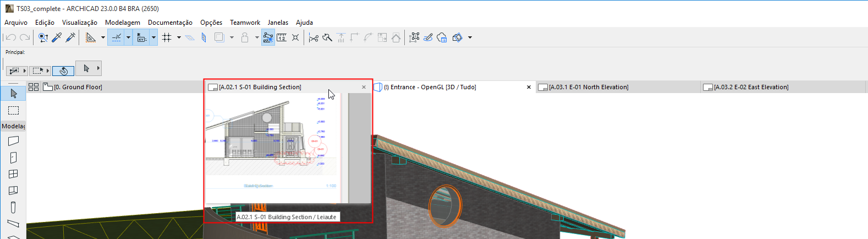
Task: Activate the Find and Select tool
Action: (x=43, y=37)
